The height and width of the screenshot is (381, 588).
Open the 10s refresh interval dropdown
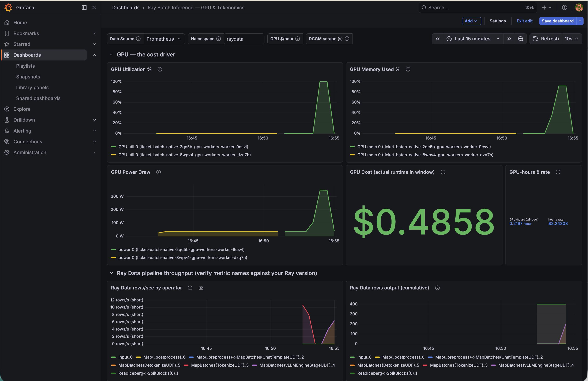(572, 39)
